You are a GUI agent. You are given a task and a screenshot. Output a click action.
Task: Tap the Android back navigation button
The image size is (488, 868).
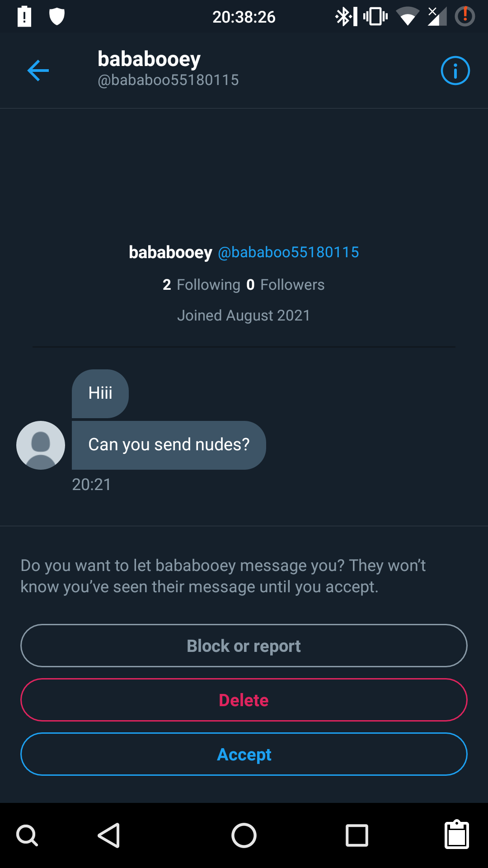coord(109,835)
